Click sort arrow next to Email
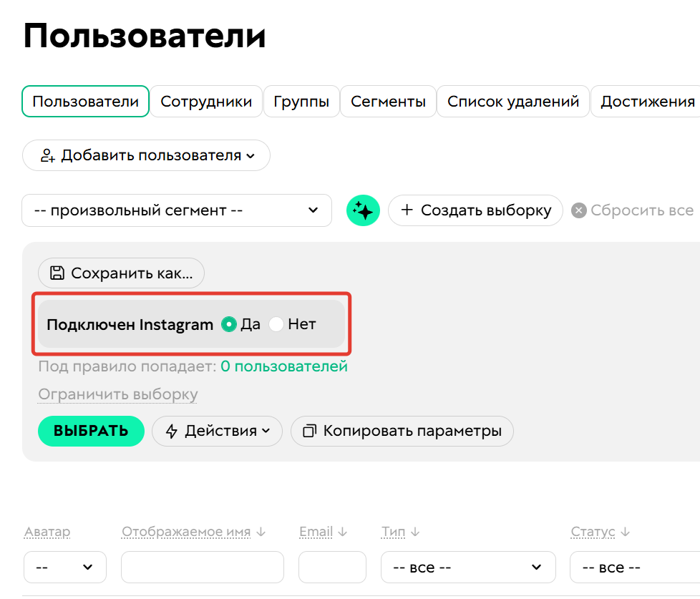This screenshot has width=700, height=599. coord(342,532)
